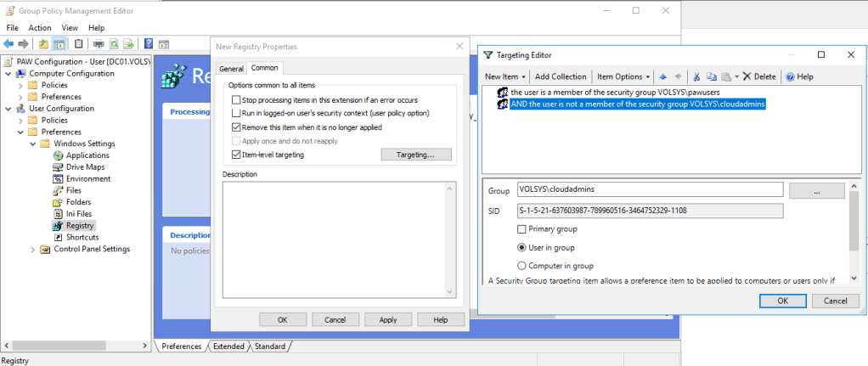Move targeting item up with blue arrow
868x366 pixels.
point(663,76)
